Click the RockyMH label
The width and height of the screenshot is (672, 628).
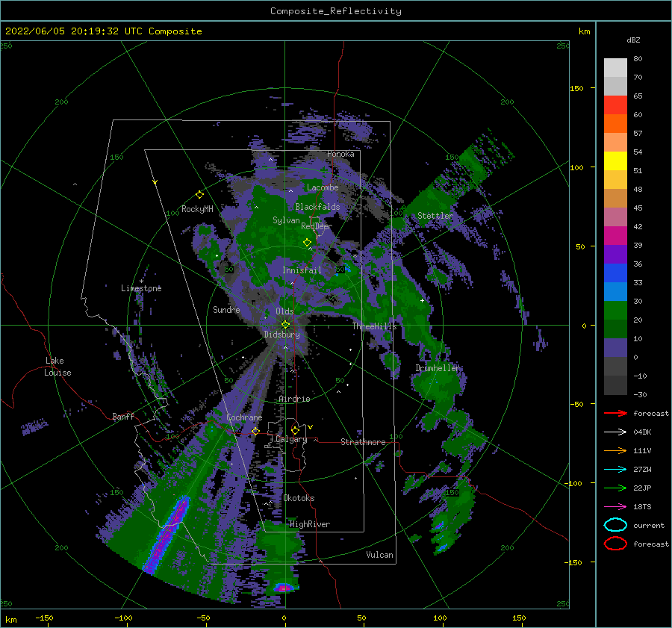[x=197, y=209]
